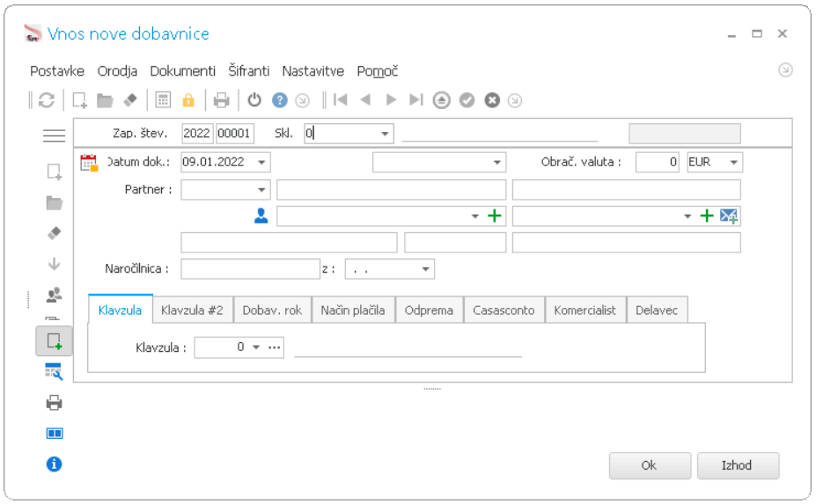
Task: Click the highlighted add document sidebar icon
Action: (54, 341)
